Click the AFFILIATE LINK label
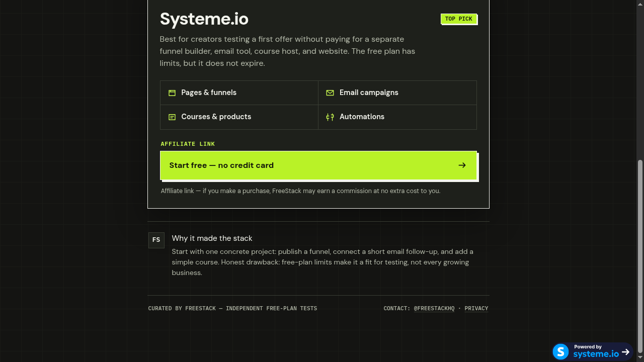644x362 pixels. [x=188, y=144]
